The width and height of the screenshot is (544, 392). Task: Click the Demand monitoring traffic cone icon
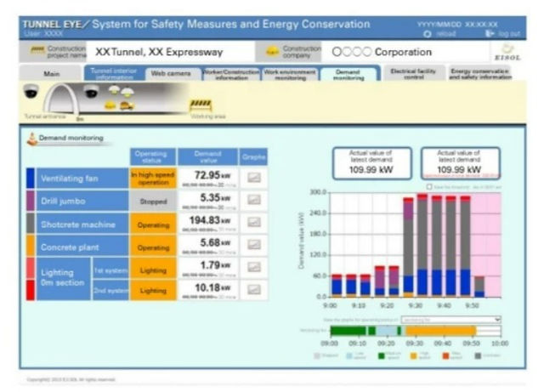coord(32,139)
